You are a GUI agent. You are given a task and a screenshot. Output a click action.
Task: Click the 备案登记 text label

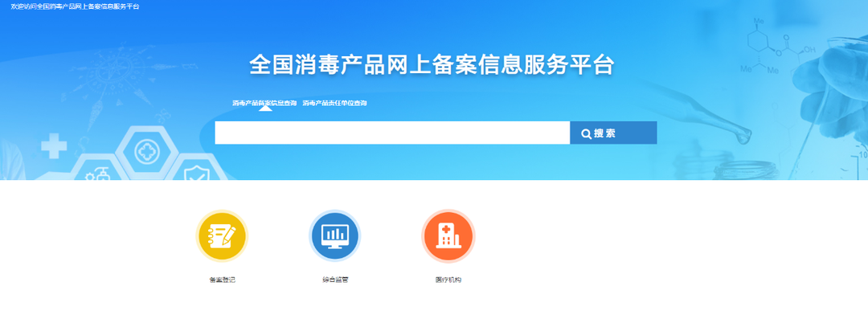pyautogui.click(x=222, y=280)
